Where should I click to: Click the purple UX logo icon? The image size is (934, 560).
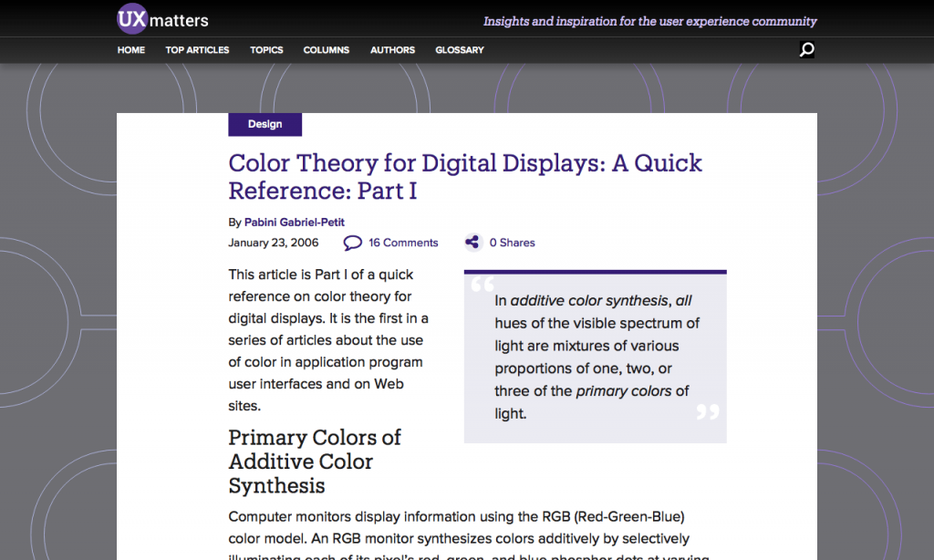pos(130,18)
